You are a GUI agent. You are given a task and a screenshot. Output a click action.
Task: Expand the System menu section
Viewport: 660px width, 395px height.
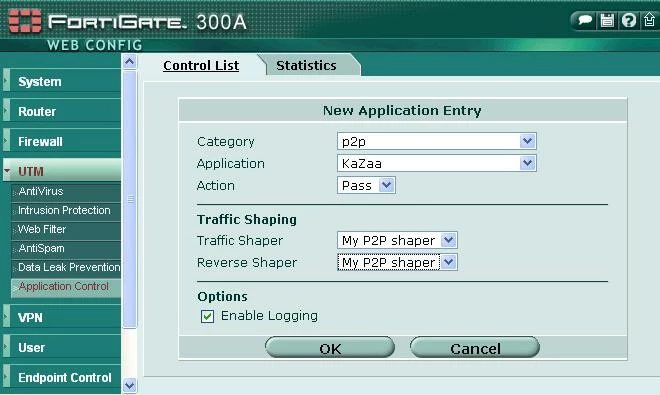point(62,81)
